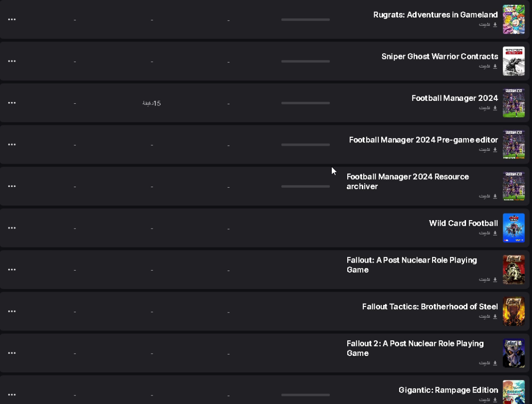Open three-dot menu for Sniper Ghost Warrior Contracts
The height and width of the screenshot is (404, 532).
pyautogui.click(x=12, y=61)
